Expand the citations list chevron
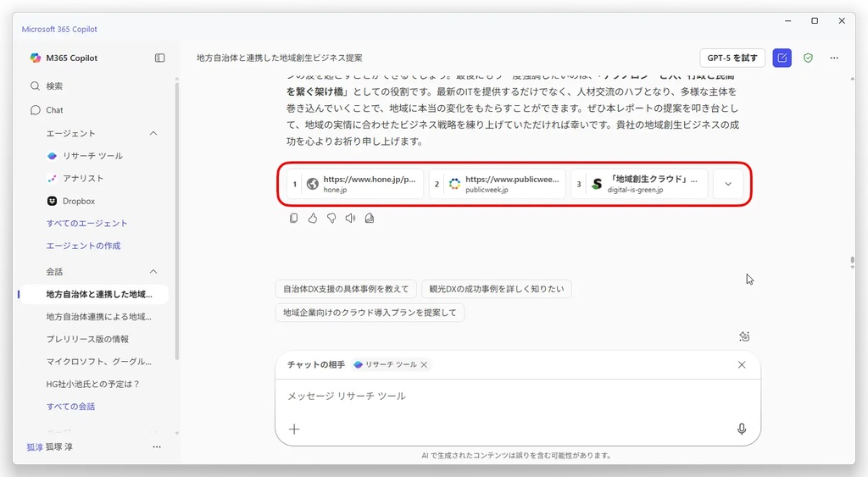Viewport: 868px width, 477px height. click(728, 184)
